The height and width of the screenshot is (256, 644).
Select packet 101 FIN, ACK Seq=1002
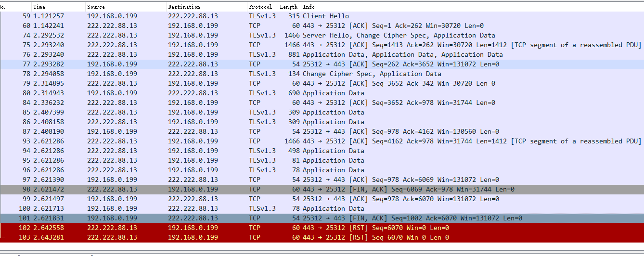[322, 218]
